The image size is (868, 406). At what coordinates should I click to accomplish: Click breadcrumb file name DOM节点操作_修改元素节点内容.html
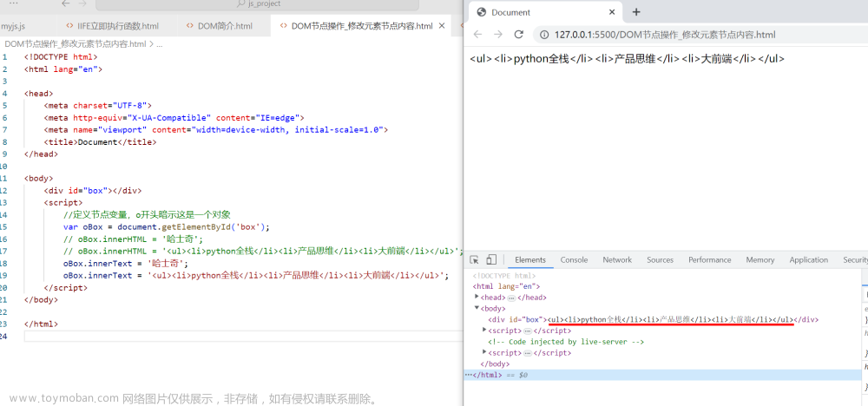(x=76, y=44)
